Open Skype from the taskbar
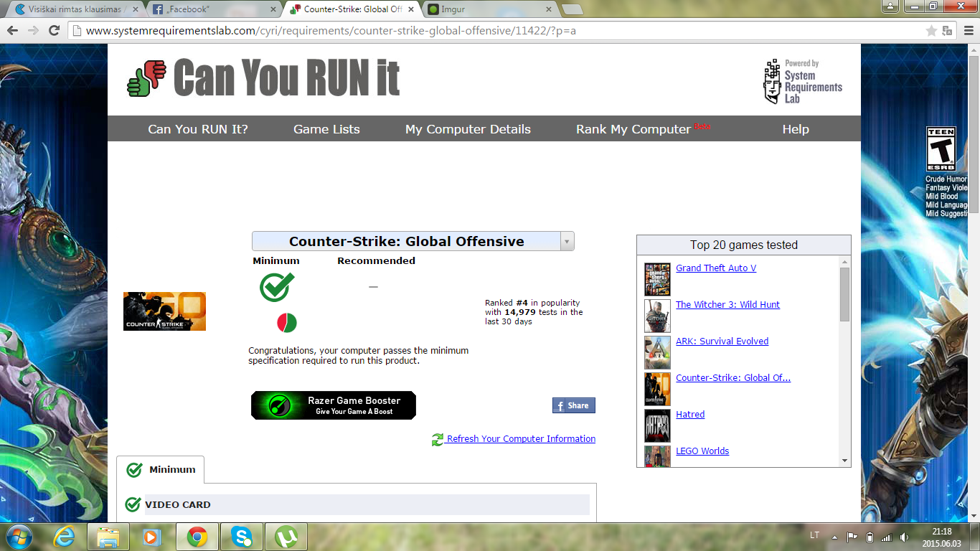Image resolution: width=980 pixels, height=551 pixels. [242, 537]
